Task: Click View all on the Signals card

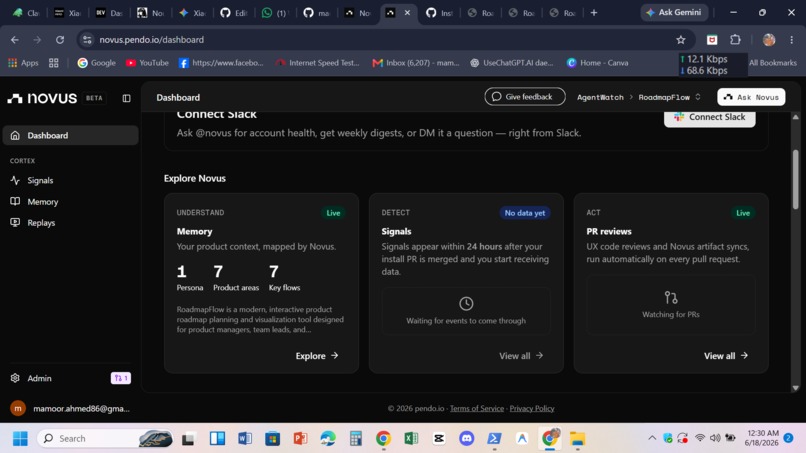Action: (521, 356)
